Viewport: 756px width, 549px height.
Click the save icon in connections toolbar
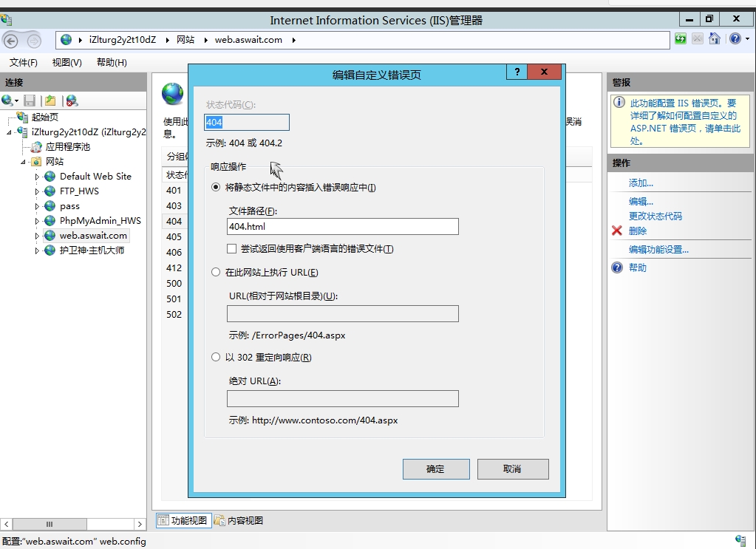point(30,100)
